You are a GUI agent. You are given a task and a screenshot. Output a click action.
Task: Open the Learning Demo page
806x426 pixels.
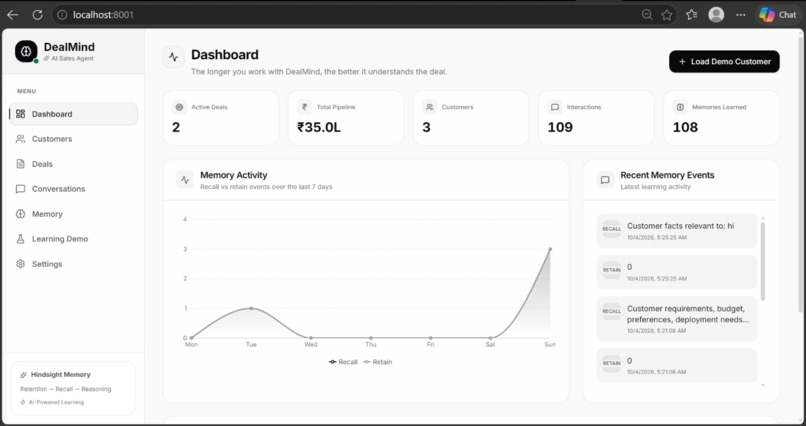(x=74, y=239)
